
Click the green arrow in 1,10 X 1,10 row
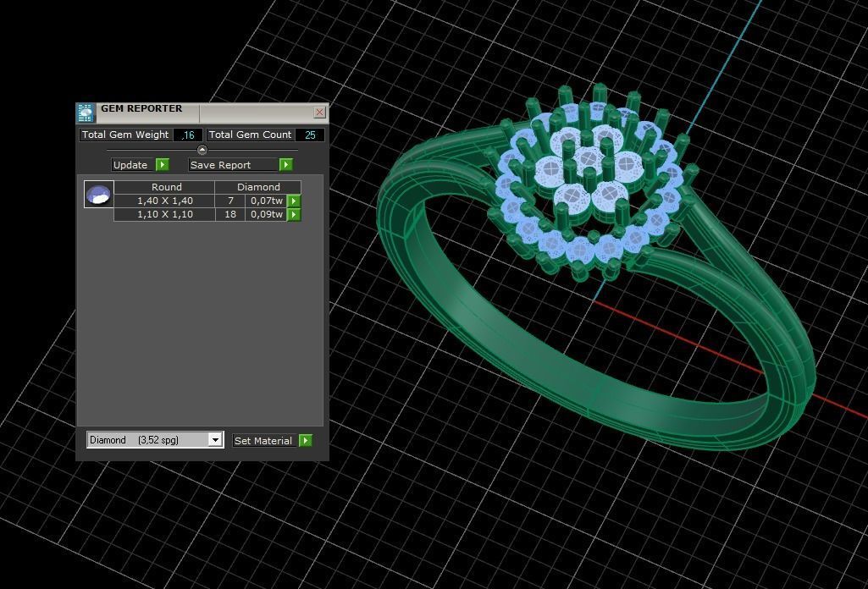point(294,215)
